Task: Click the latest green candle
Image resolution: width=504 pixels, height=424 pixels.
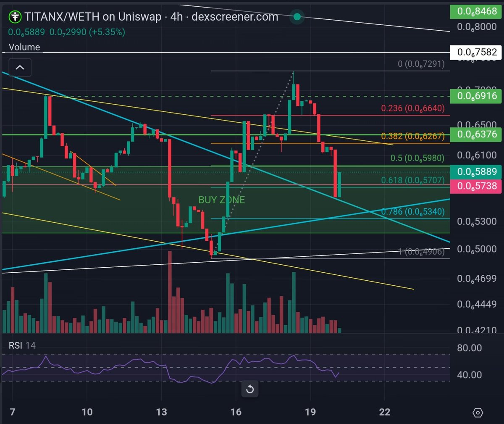Action: (x=339, y=184)
